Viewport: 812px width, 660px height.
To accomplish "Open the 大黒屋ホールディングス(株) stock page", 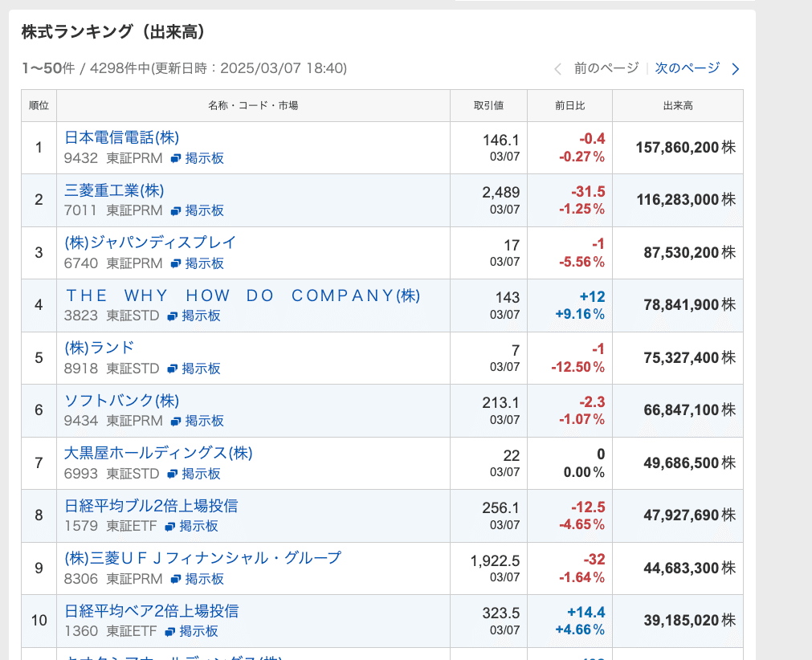I will (x=158, y=453).
